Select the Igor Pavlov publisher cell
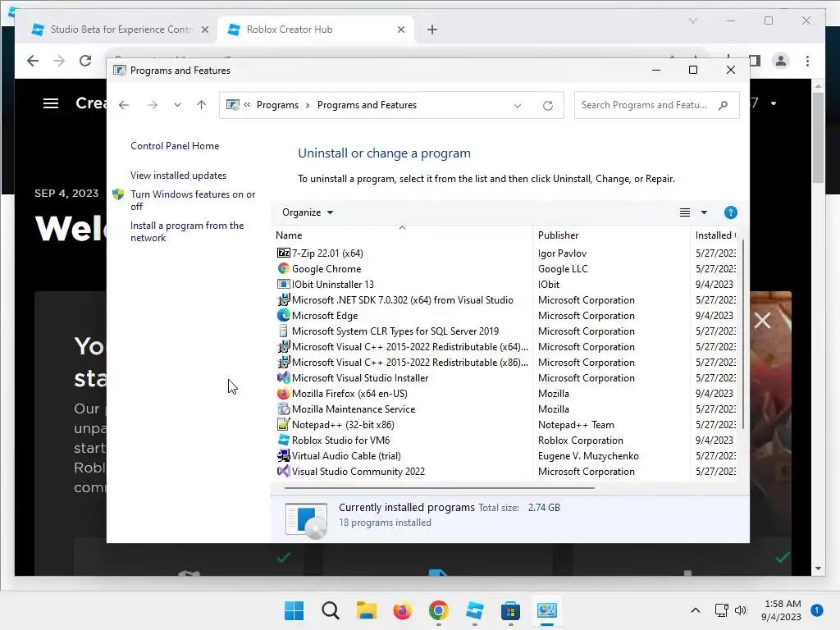840x630 pixels. tap(562, 253)
